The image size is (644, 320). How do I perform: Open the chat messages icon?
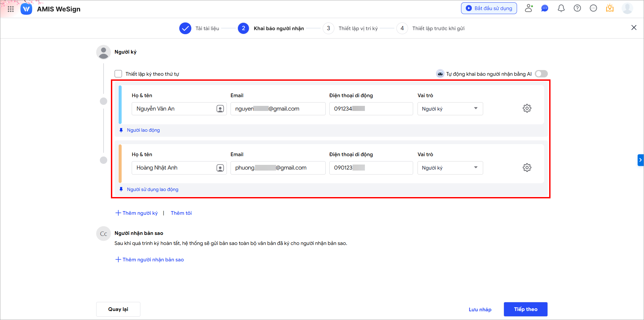coord(545,8)
